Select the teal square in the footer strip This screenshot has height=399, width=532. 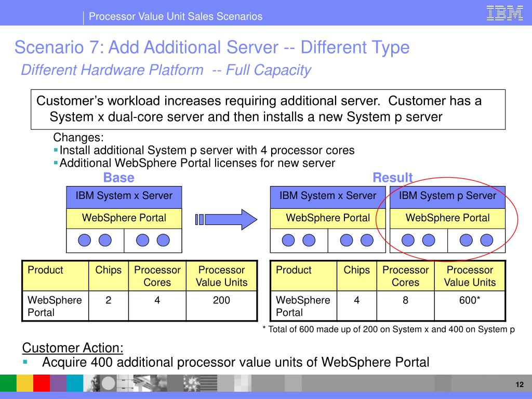click(75, 383)
